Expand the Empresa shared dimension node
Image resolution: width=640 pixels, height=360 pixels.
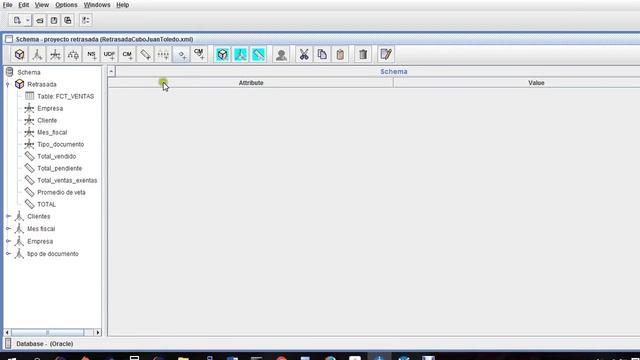[9, 241]
